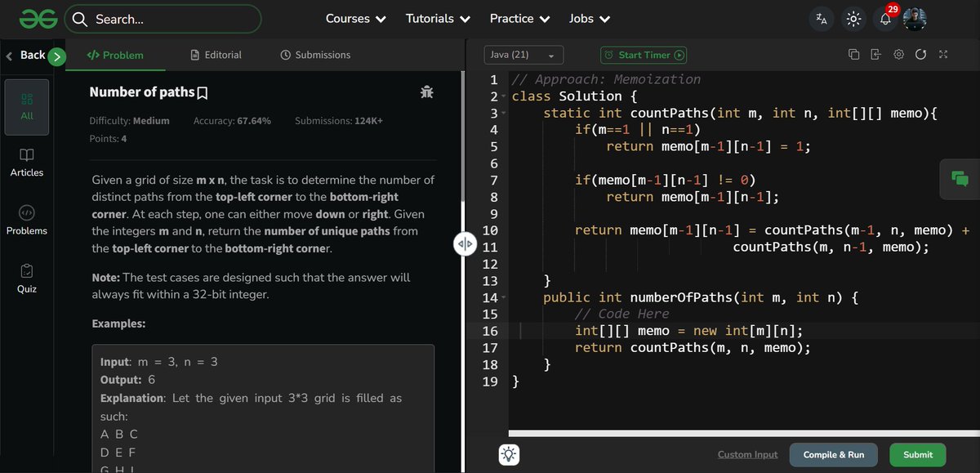Toggle the light theme icon
The image size is (980, 473).
[853, 18]
